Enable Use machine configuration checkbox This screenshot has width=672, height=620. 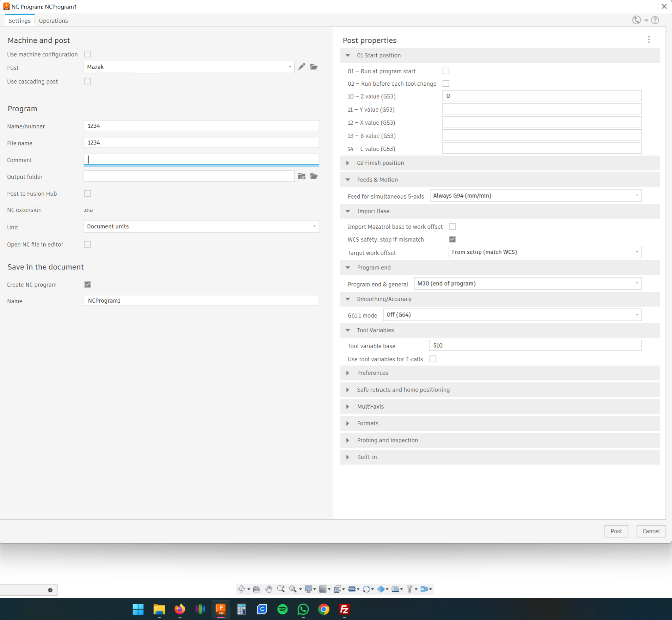click(x=88, y=54)
